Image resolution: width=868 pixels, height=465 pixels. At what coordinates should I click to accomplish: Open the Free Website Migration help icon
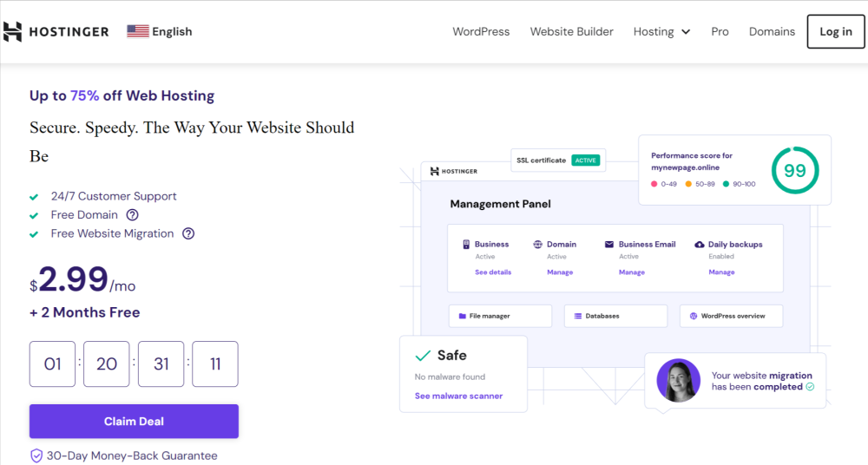click(x=188, y=233)
